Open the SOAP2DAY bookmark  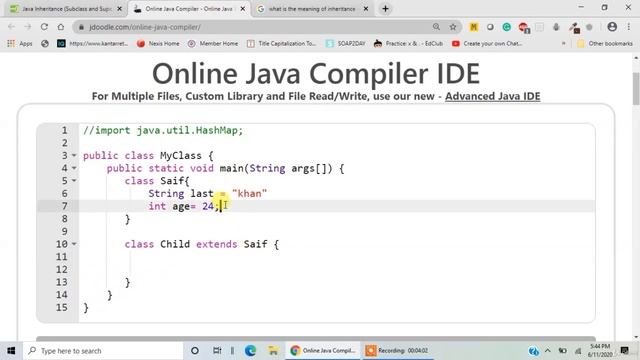click(x=346, y=43)
